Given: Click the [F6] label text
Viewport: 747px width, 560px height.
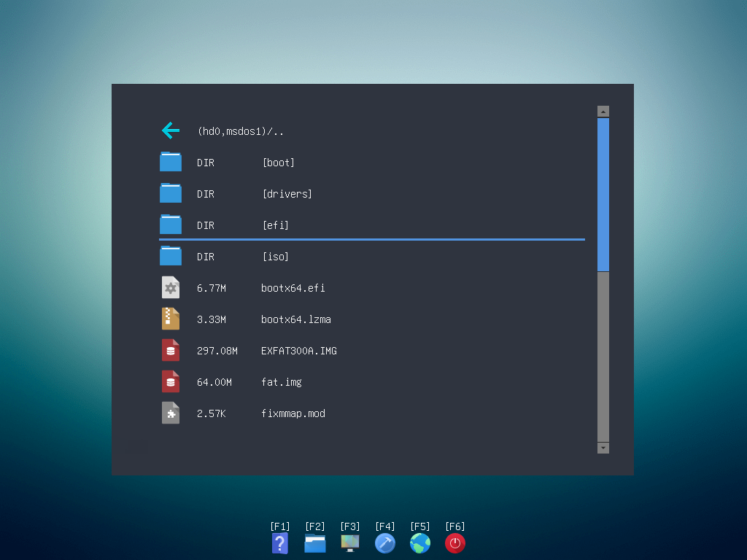Looking at the screenshot, I should pos(455,526).
